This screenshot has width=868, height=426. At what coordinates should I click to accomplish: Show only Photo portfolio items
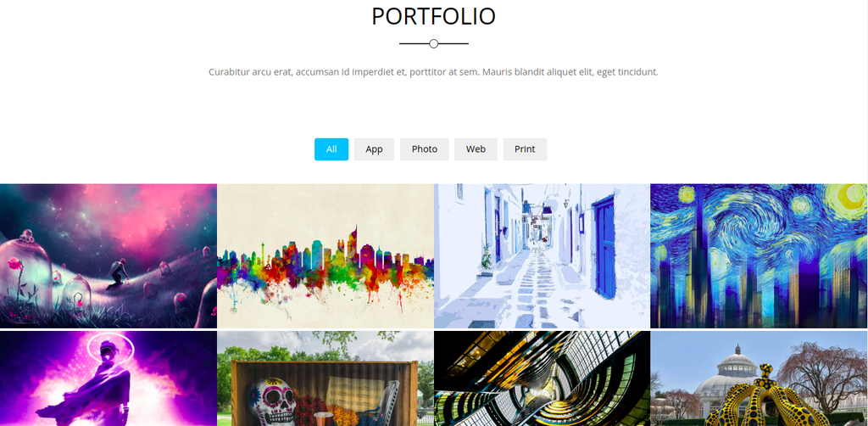[x=424, y=149]
